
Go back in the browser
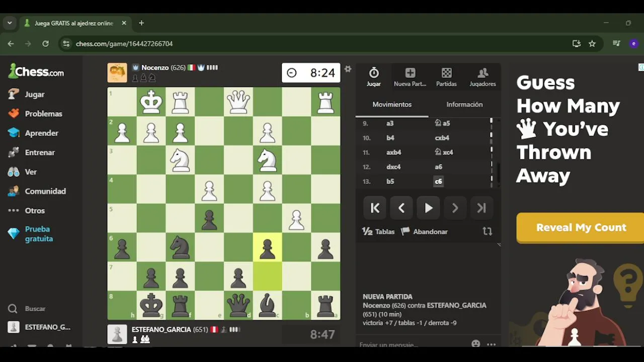coord(11,44)
